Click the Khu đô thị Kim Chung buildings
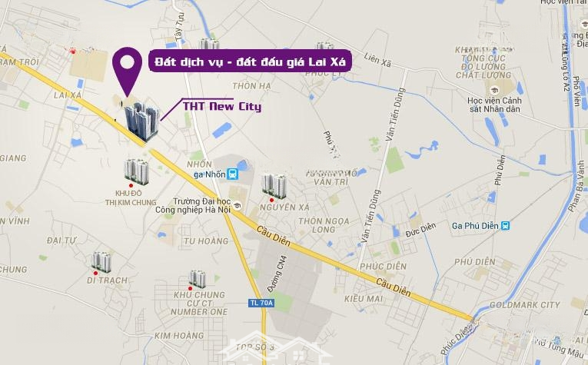Screen dimensions: 588x365 pos(137,171)
